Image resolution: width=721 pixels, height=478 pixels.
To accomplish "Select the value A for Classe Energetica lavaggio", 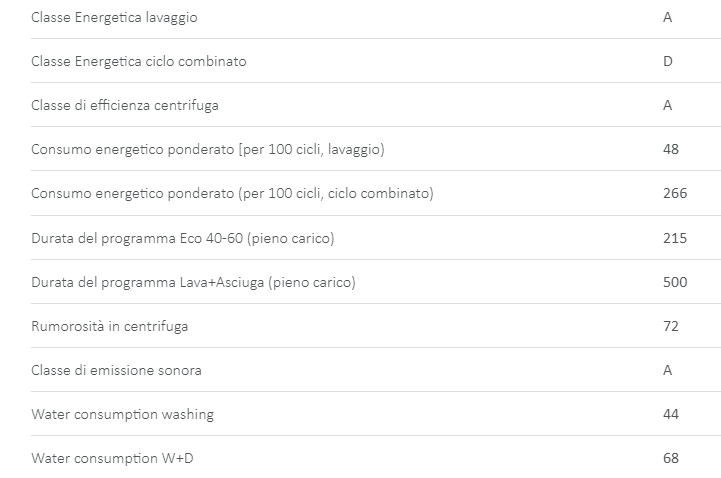I will [667, 17].
